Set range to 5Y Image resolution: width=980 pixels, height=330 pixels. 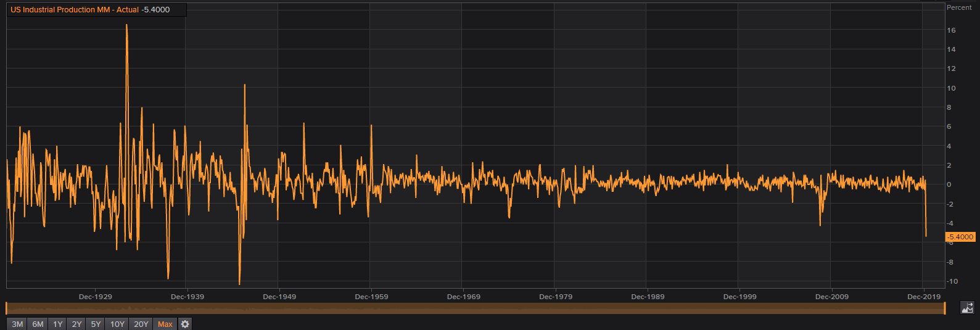point(96,324)
